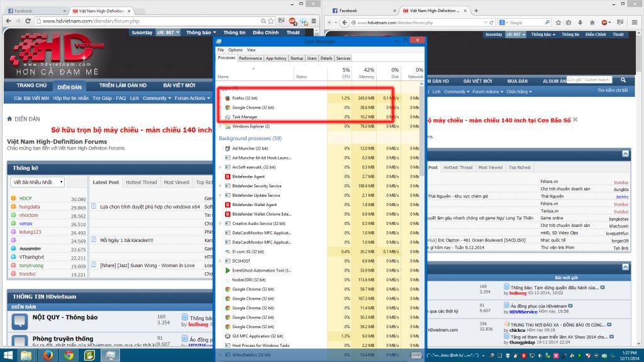Click TRANG CHỦ link in Chrome page
This screenshot has width=644, height=362.
click(31, 85)
